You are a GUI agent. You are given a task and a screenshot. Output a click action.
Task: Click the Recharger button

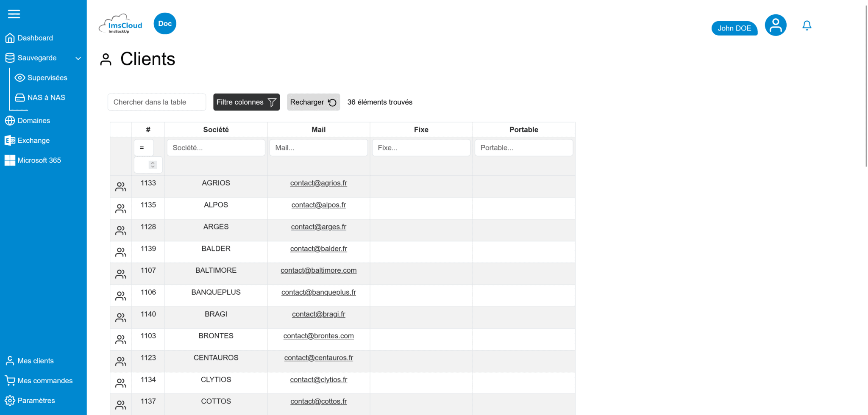pos(313,102)
